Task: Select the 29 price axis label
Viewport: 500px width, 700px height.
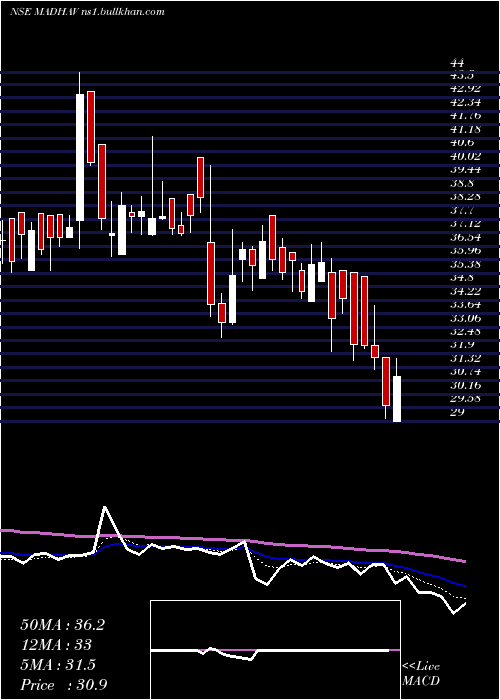Action: [458, 412]
